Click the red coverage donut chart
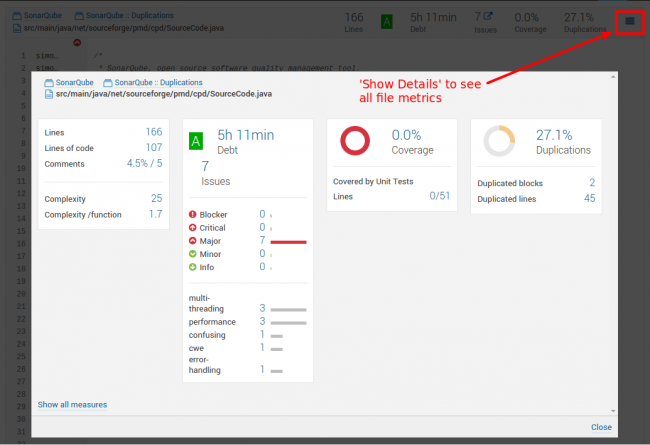 point(355,141)
